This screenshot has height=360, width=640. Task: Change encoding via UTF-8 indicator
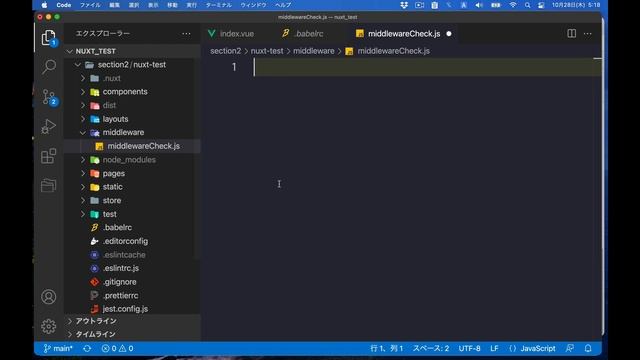(469, 349)
